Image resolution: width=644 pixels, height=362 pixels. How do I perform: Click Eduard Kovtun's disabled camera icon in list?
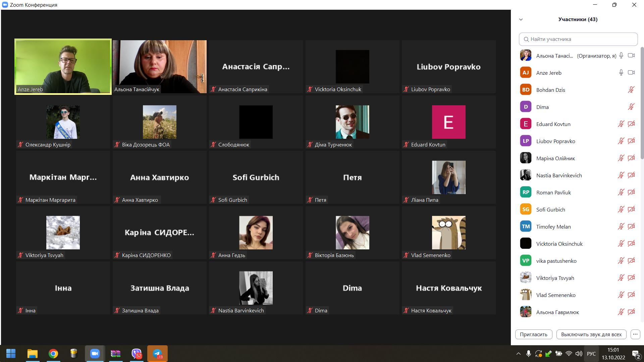(x=631, y=124)
